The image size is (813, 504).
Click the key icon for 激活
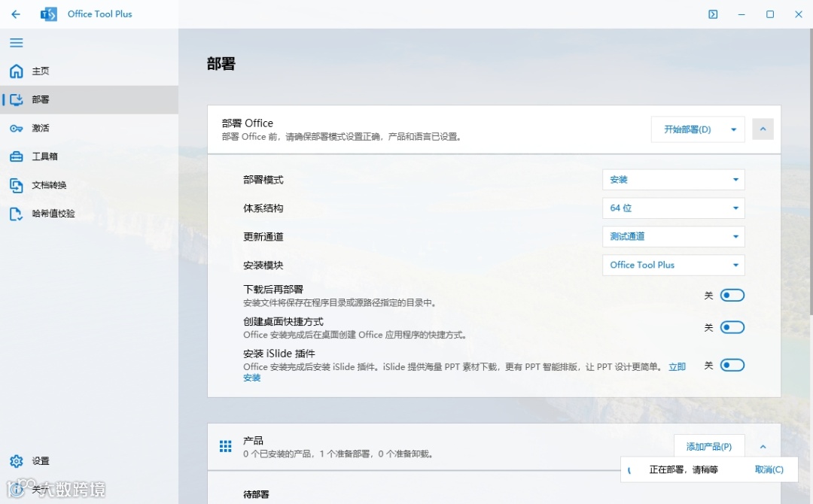coord(16,129)
